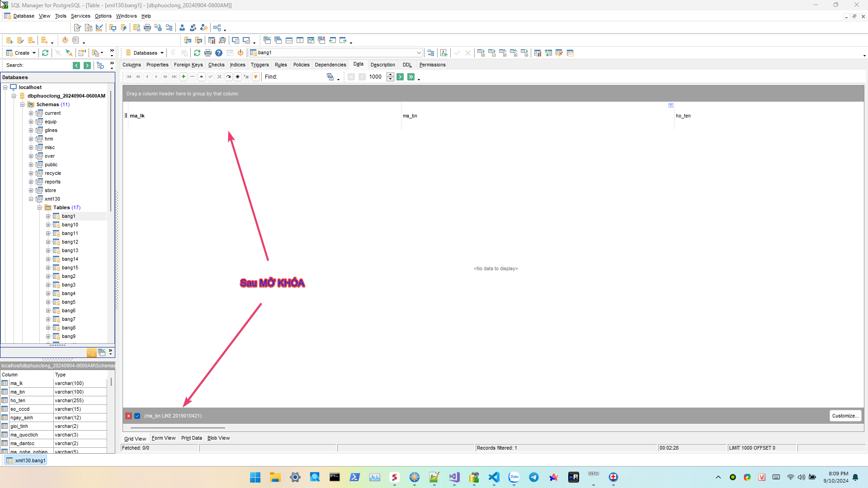Switch to the DDL tab
Screen dimensions: 868x488
pos(407,65)
